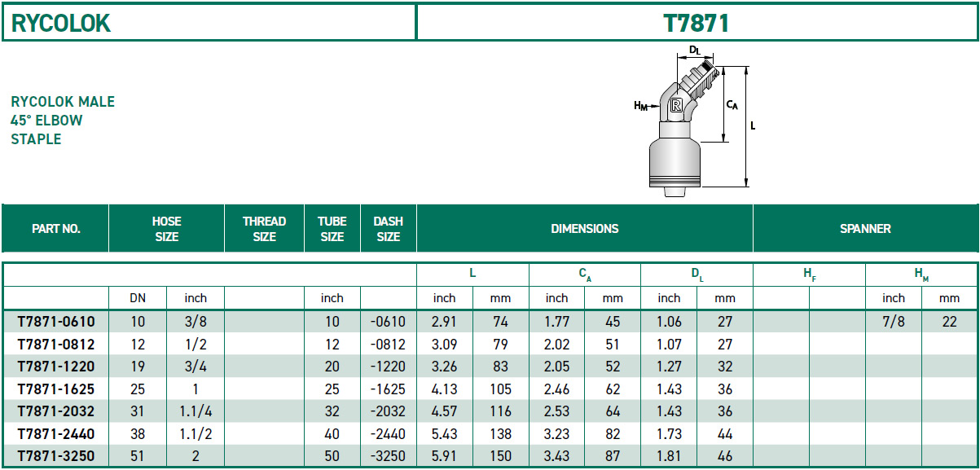Screen dimensions: 980x470
Task: Click dash size -2440 cell
Action: (388, 434)
